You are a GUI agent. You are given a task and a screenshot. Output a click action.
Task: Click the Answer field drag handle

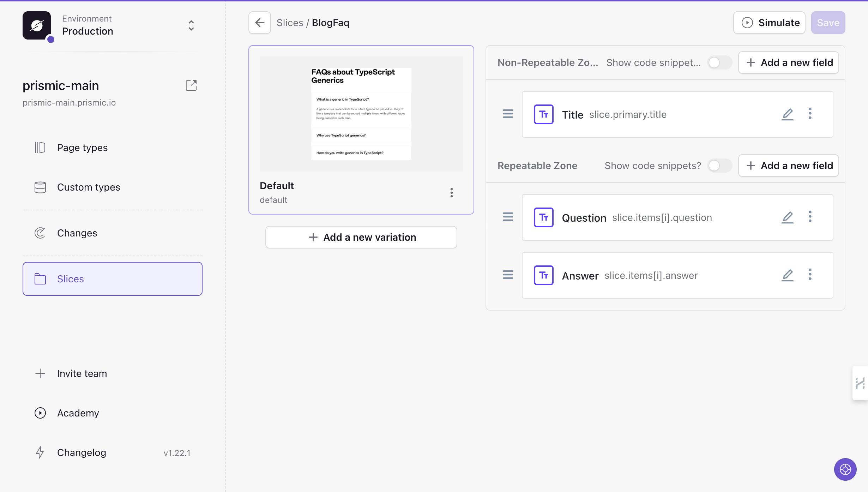coord(508,275)
